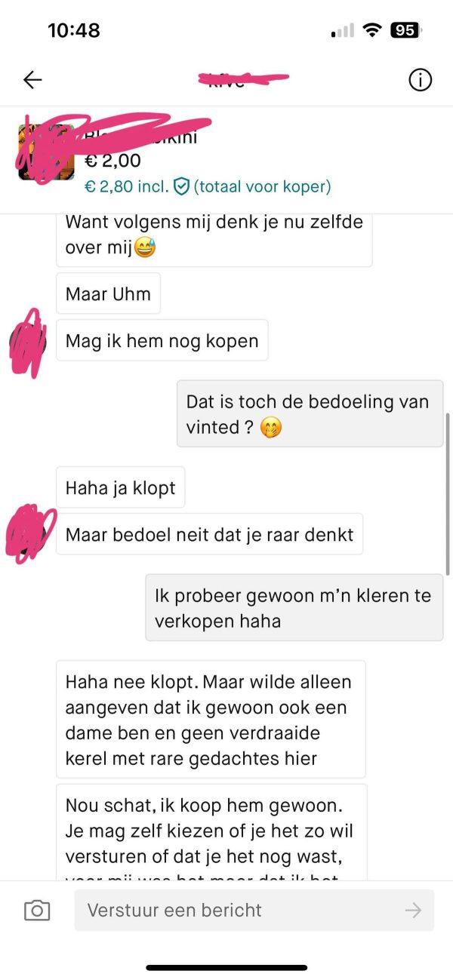Viewport: 453px width, 980px height.
Task: Tap the home indicator bar
Action: click(x=226, y=967)
